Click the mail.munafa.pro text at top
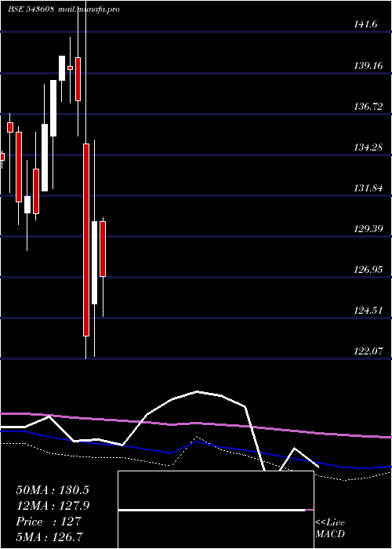The height and width of the screenshot is (549, 392). [88, 9]
